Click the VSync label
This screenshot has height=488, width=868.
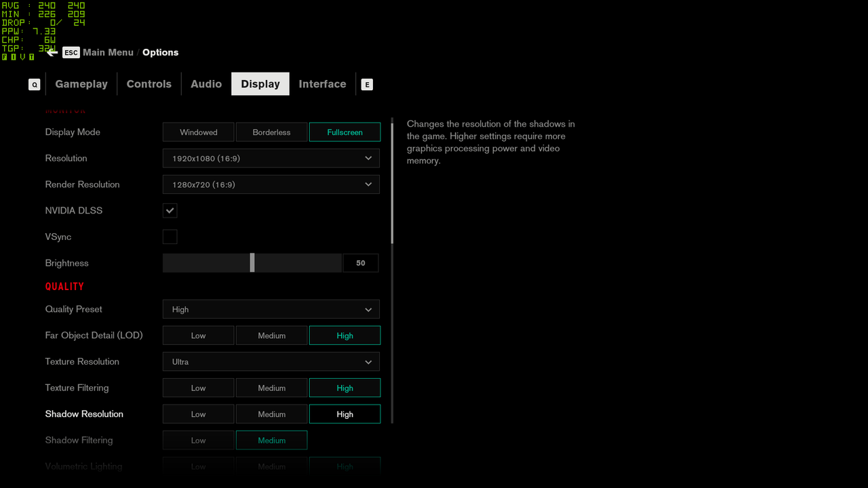pos(58,237)
